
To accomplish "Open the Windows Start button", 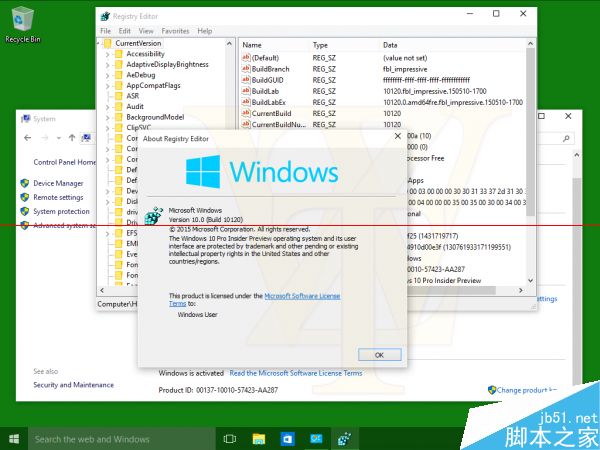I will (14, 439).
